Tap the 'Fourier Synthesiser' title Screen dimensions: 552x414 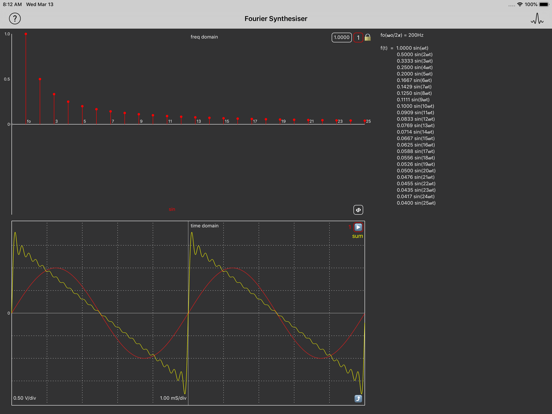276,19
